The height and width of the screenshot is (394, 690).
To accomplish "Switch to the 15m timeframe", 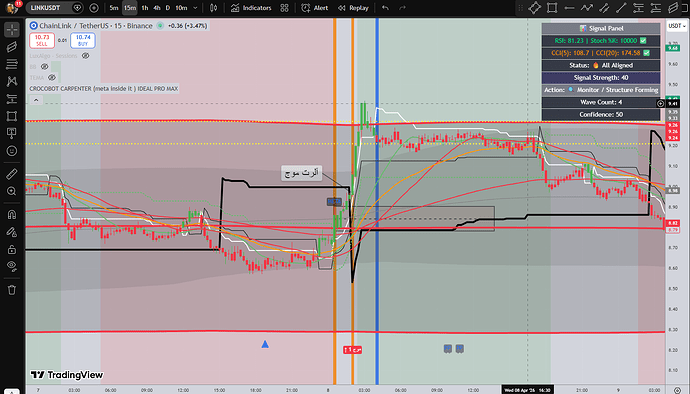I will coord(129,8).
